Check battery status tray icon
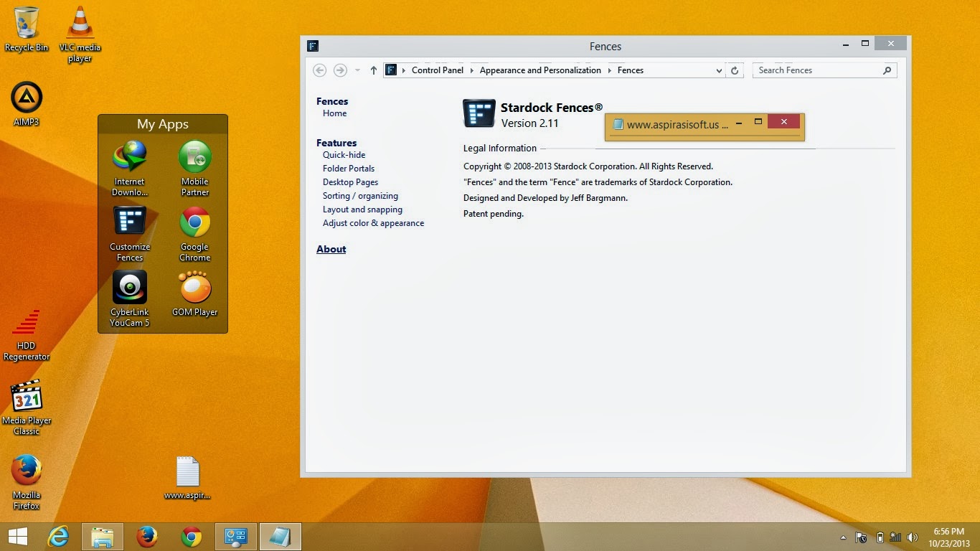The image size is (980, 551). 880,537
